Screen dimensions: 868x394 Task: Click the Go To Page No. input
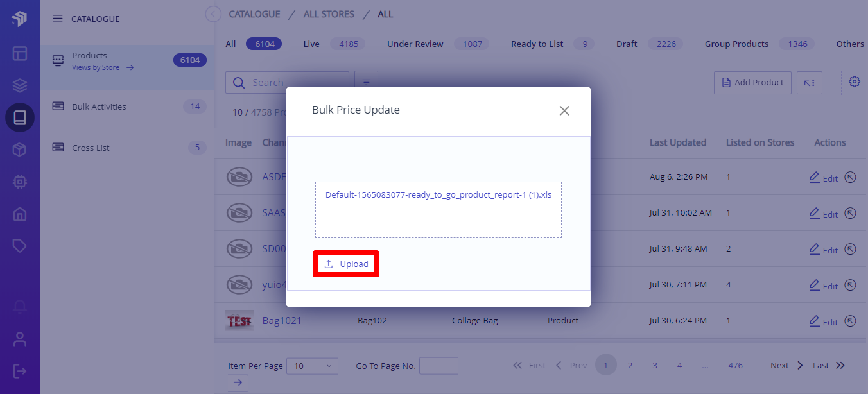point(438,366)
